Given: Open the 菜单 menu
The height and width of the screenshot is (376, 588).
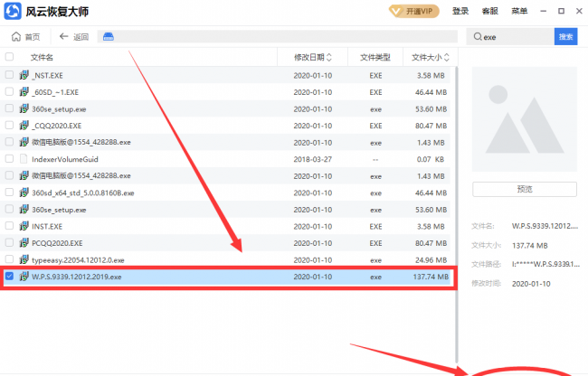Looking at the screenshot, I should point(519,11).
